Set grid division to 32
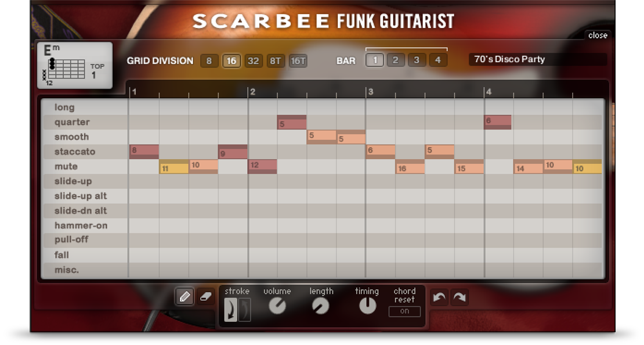The height and width of the screenshot is (345, 644). [253, 60]
